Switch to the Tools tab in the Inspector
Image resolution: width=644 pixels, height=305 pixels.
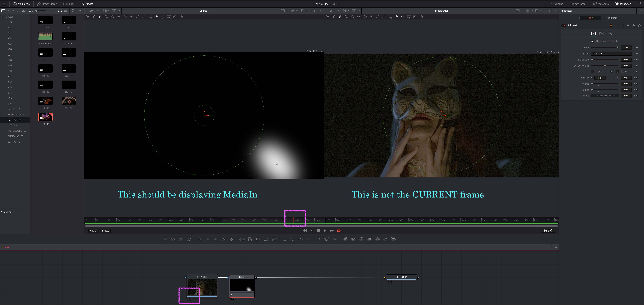[x=590, y=18]
